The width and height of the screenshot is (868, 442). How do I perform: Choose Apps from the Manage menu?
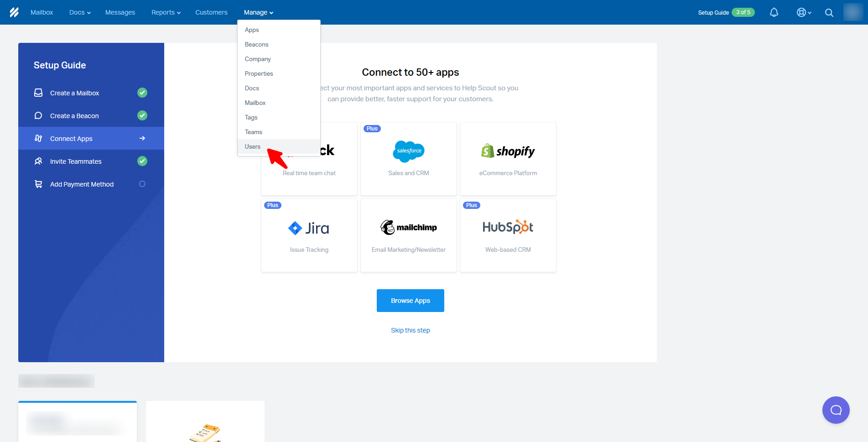pos(279,30)
